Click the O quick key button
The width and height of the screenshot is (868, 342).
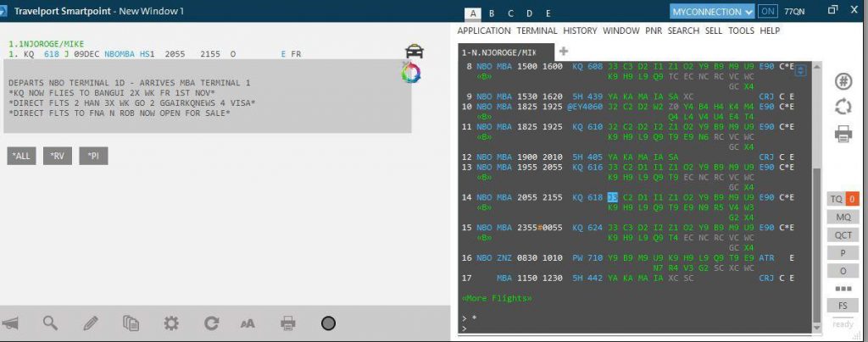tap(843, 271)
